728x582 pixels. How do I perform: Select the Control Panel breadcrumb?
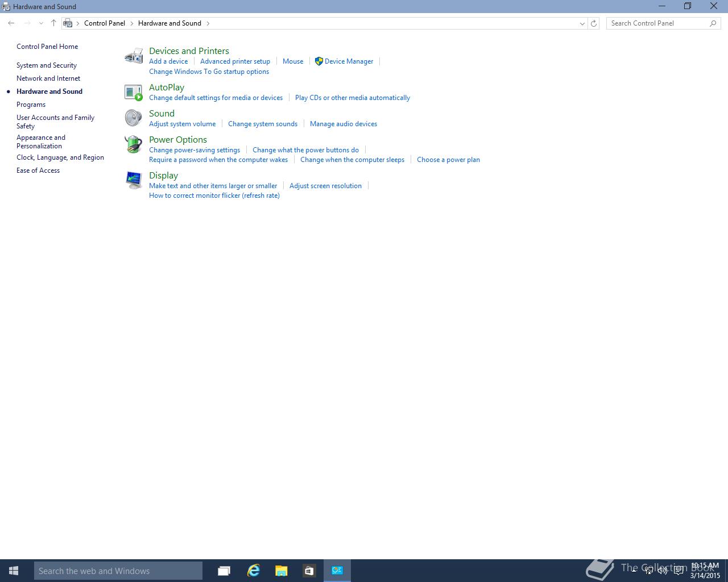(105, 23)
